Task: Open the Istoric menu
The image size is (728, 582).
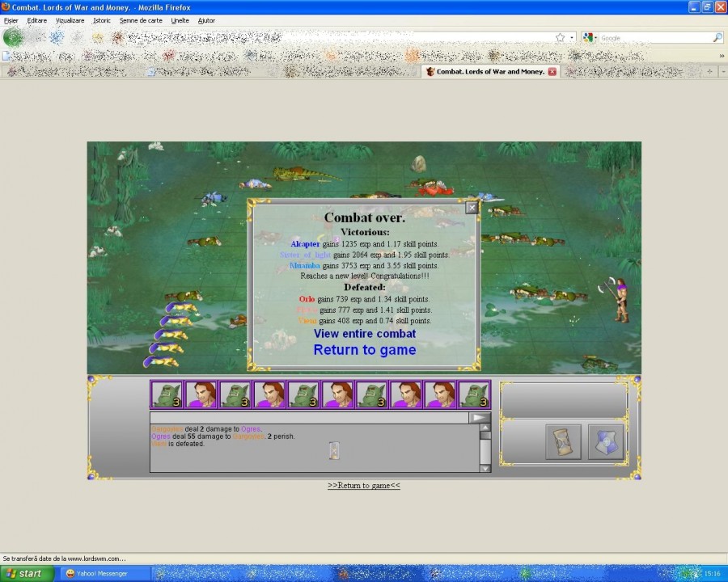Action: click(101, 20)
